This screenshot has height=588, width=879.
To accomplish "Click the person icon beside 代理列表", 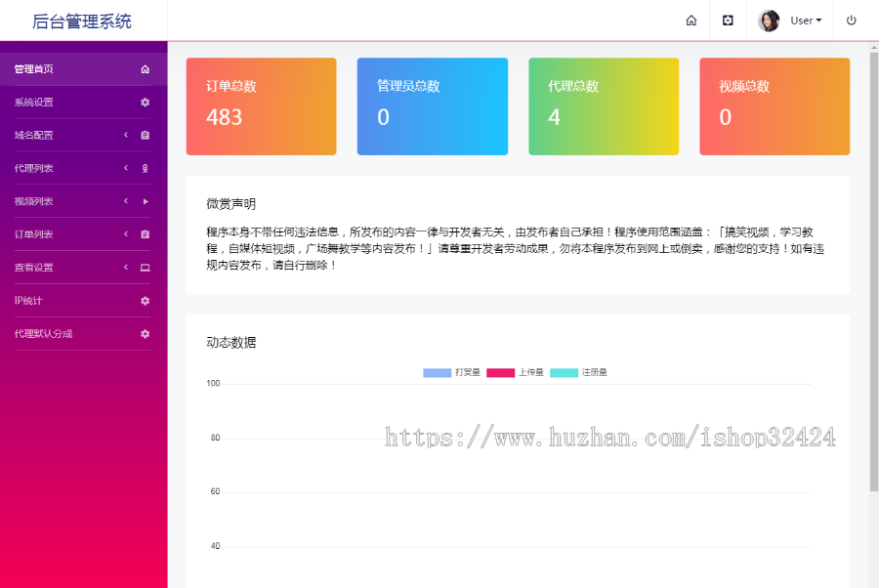I will tap(145, 168).
